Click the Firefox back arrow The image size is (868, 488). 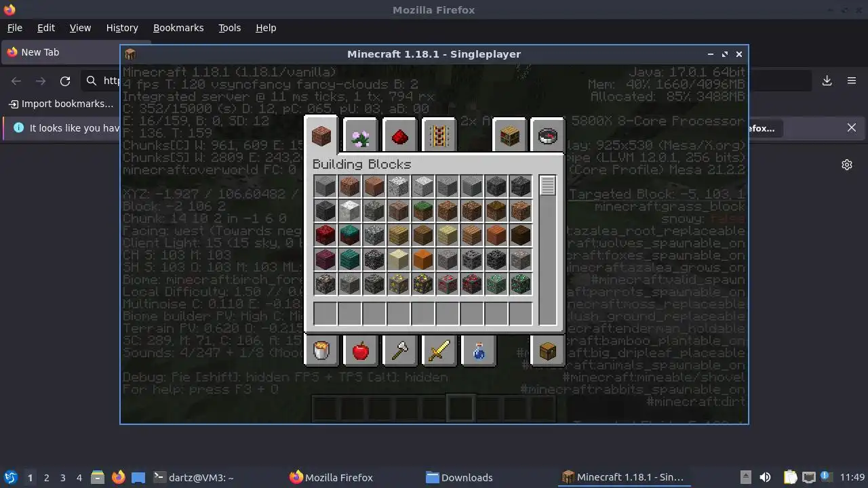tap(16, 81)
